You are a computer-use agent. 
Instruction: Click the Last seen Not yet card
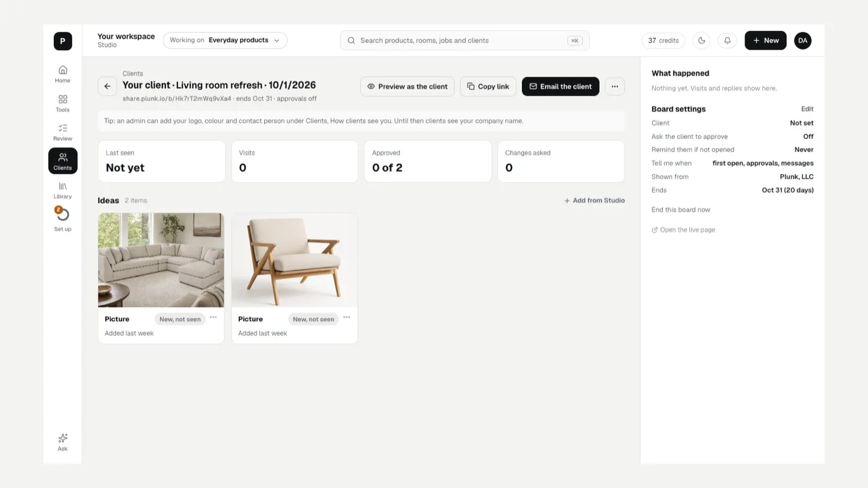(x=161, y=161)
